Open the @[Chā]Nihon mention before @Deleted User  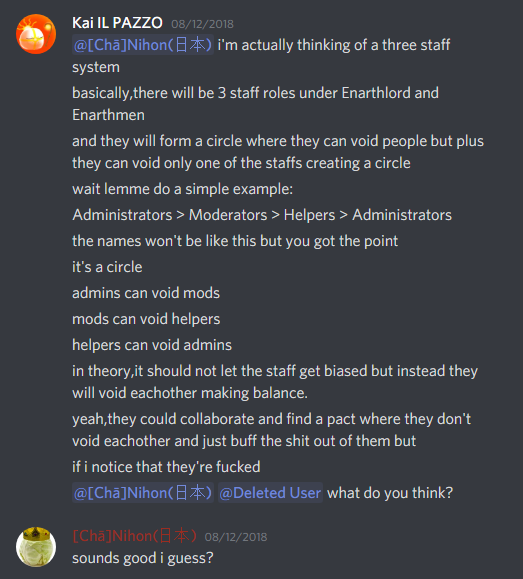(143, 493)
